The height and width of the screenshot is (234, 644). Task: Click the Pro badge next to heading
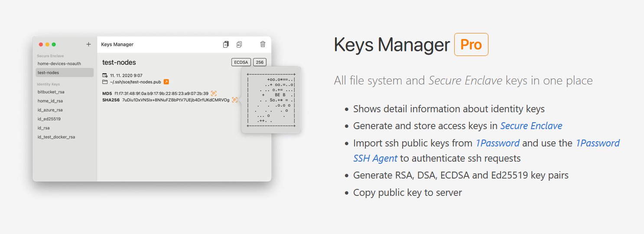click(471, 45)
